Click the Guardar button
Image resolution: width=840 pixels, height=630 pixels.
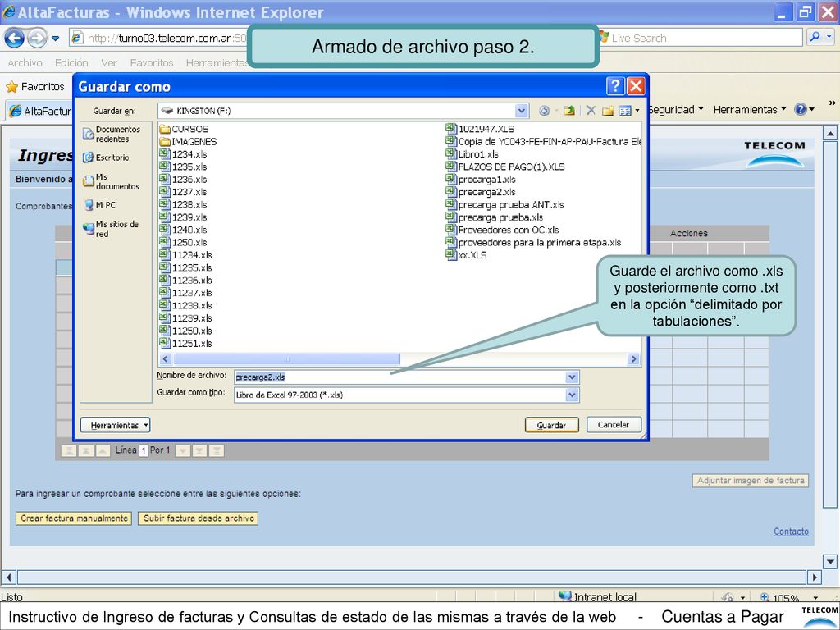(x=552, y=425)
